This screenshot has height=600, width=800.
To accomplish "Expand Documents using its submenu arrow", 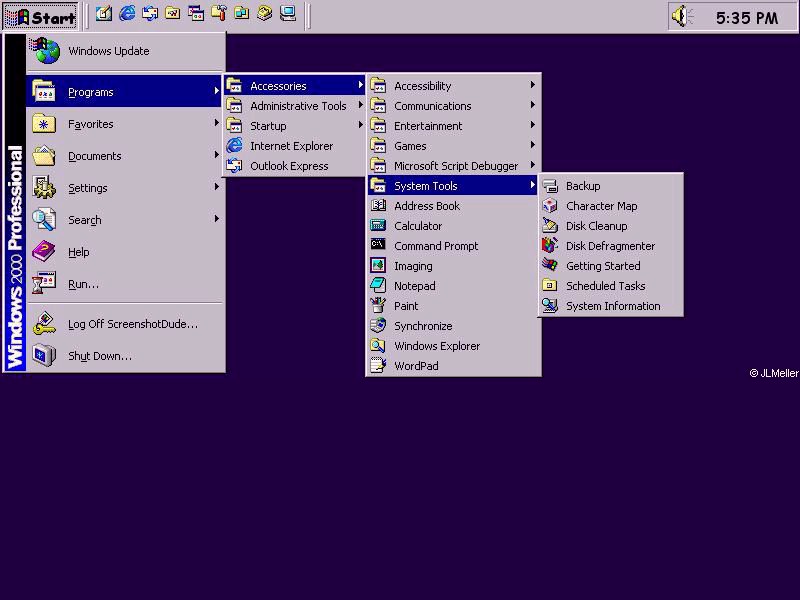I will pyautogui.click(x=216, y=155).
